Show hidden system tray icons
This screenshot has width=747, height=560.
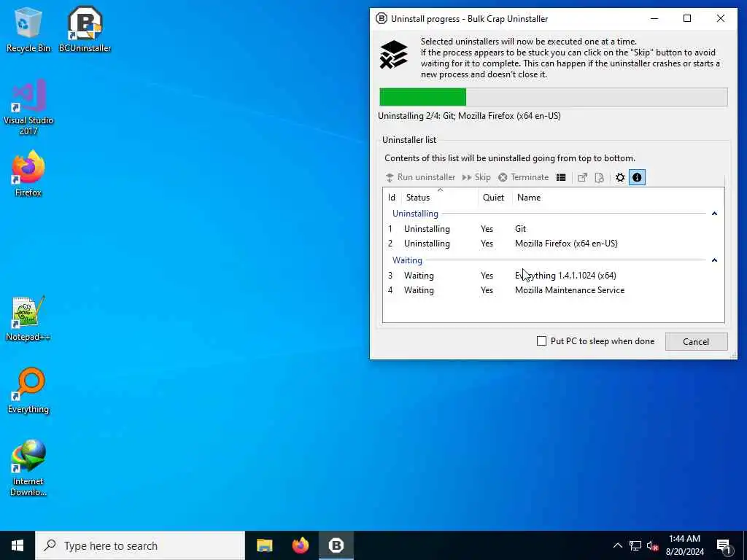617,545
